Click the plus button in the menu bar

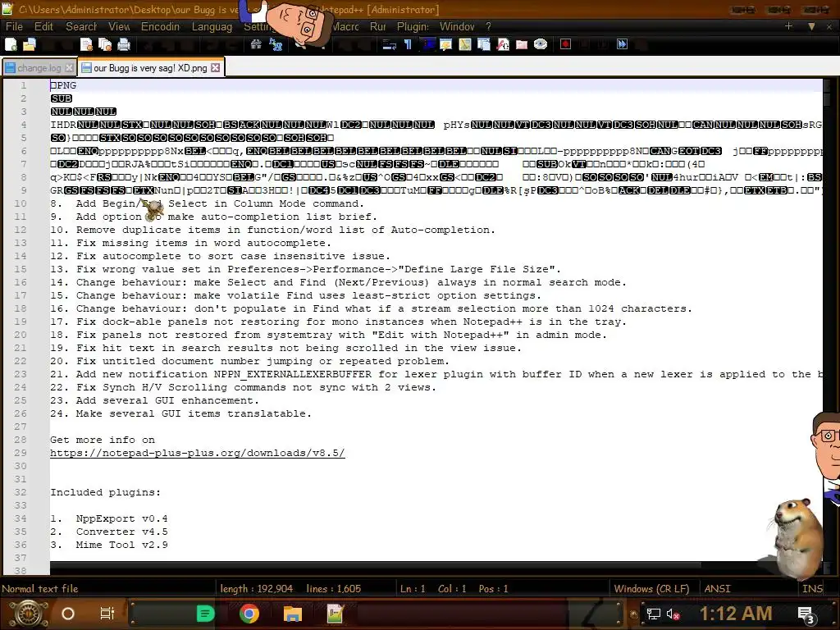(788, 25)
